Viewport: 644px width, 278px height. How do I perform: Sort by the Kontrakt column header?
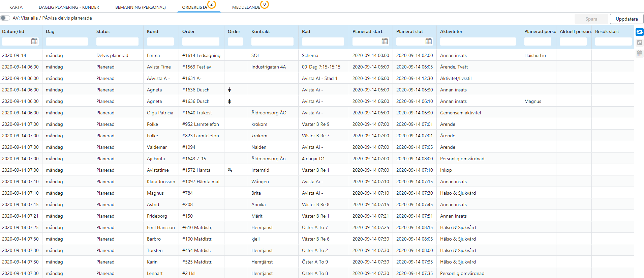tap(260, 31)
